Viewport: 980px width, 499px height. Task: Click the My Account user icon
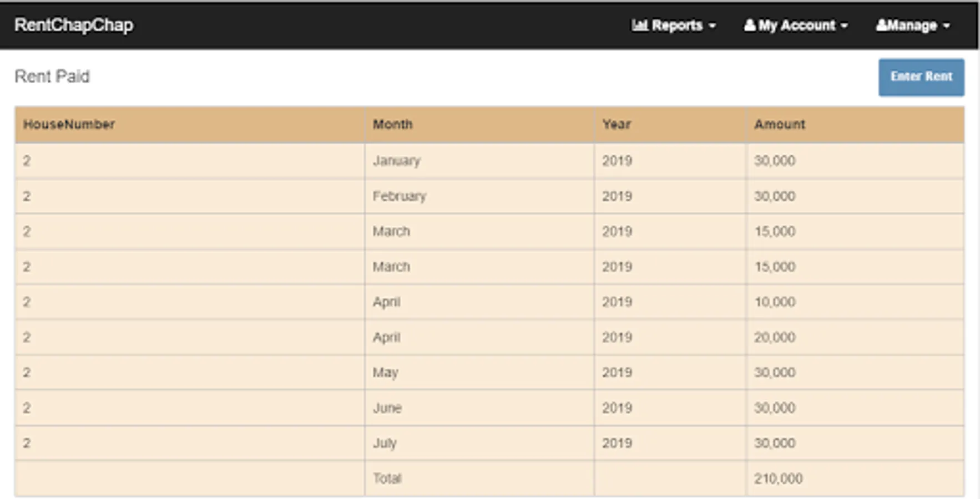[x=750, y=26]
